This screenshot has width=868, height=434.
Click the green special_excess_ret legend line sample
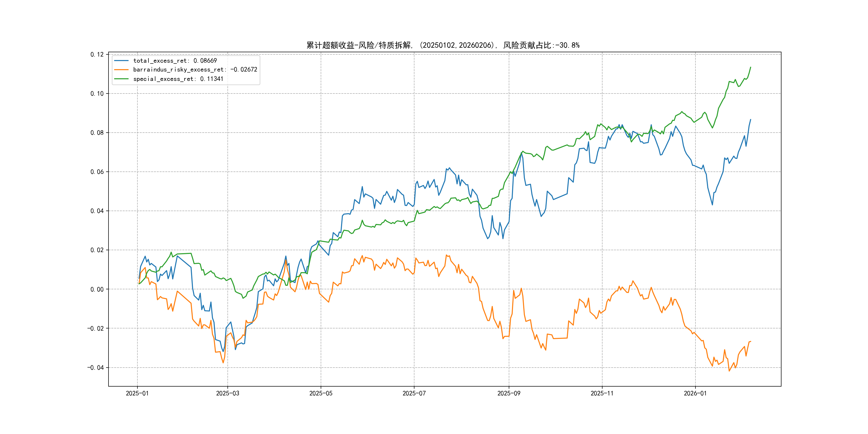[121, 79]
